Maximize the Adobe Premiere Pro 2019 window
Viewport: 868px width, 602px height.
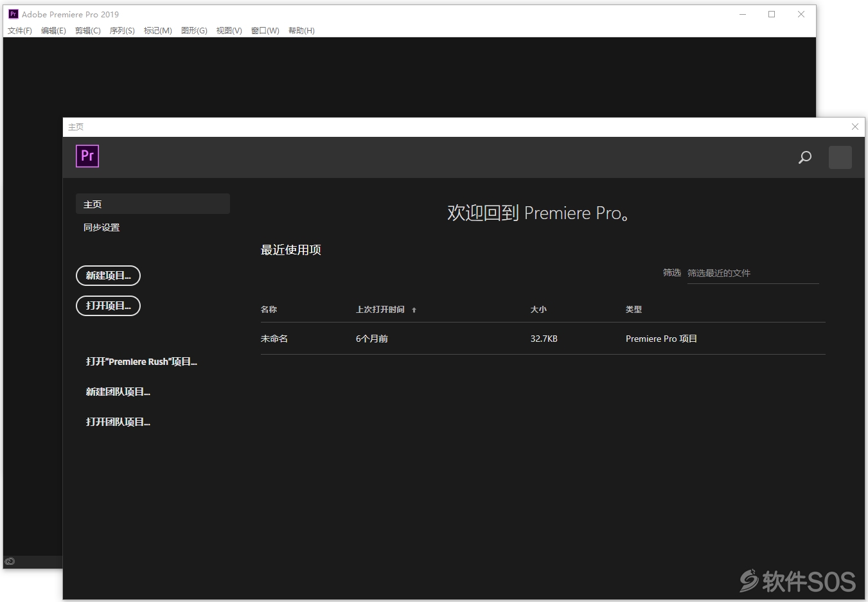coord(772,14)
